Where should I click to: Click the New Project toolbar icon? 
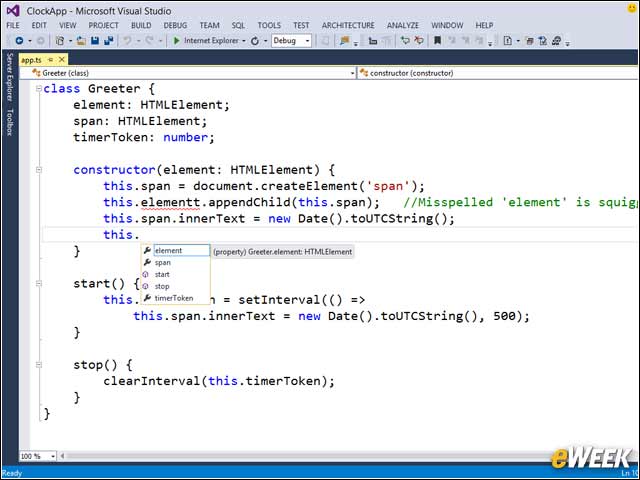(60, 41)
